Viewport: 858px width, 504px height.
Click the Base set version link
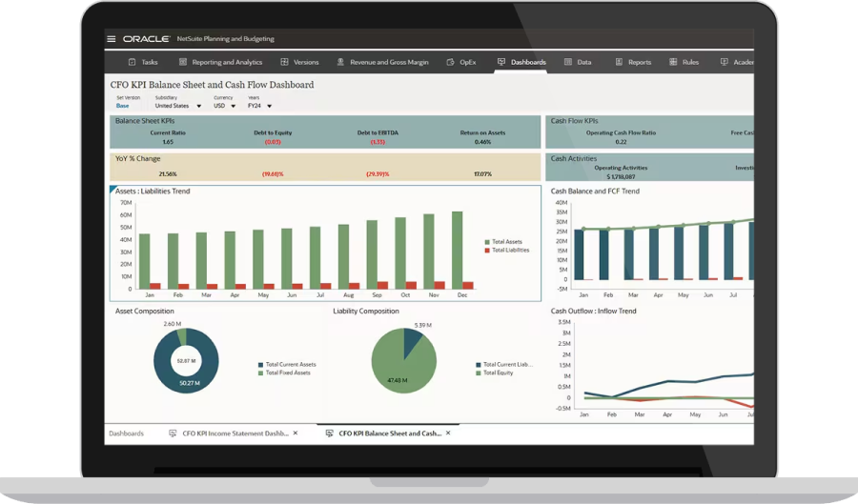point(122,106)
